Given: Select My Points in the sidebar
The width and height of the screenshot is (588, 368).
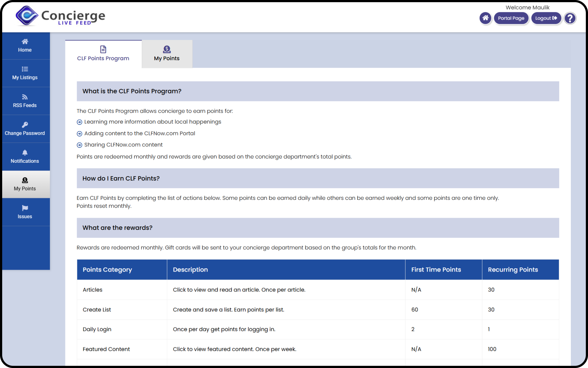Looking at the screenshot, I should [x=25, y=184].
